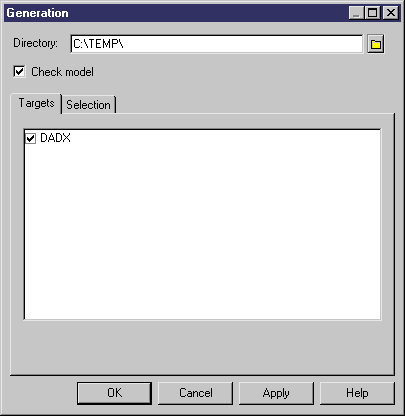
Task: Switch to the Selection tab
Action: pos(89,105)
